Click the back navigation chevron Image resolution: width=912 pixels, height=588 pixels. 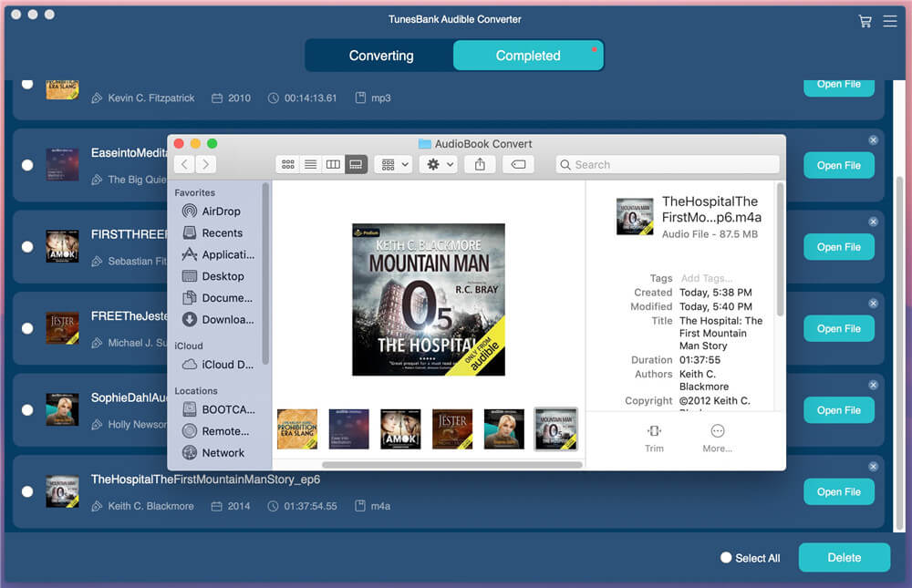coord(181,165)
